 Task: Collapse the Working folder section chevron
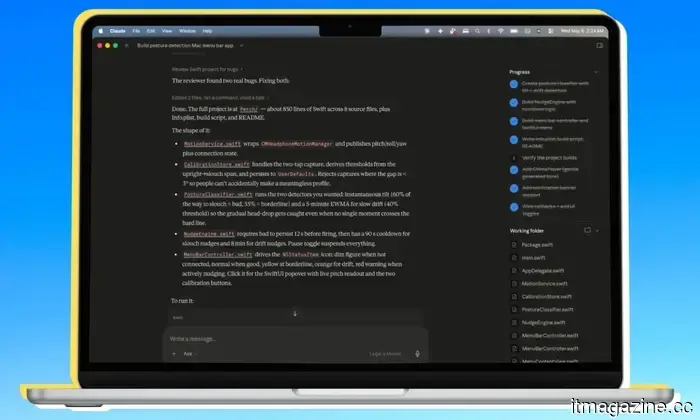[597, 231]
